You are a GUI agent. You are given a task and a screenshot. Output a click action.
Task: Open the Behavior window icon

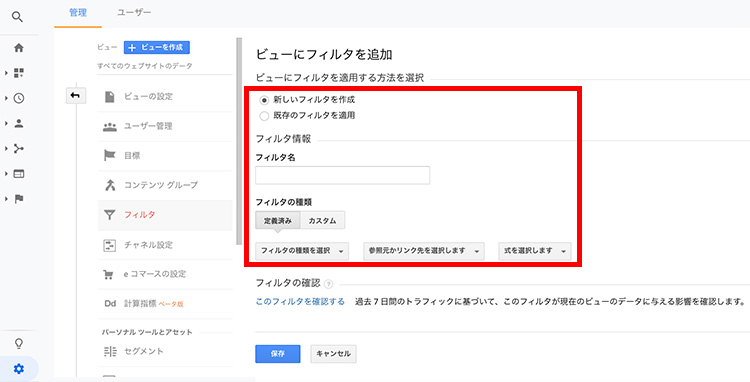point(19,174)
